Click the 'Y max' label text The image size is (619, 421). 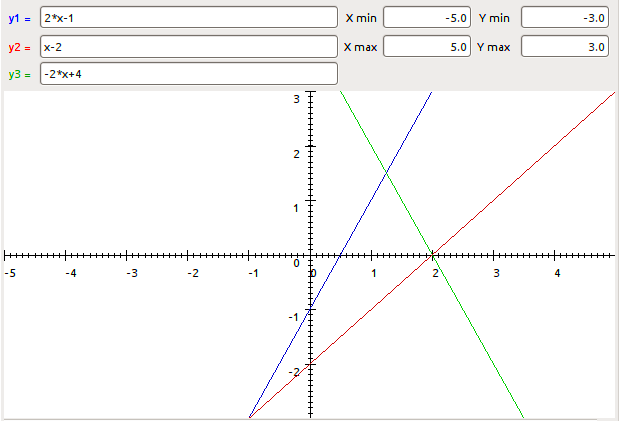(x=493, y=47)
